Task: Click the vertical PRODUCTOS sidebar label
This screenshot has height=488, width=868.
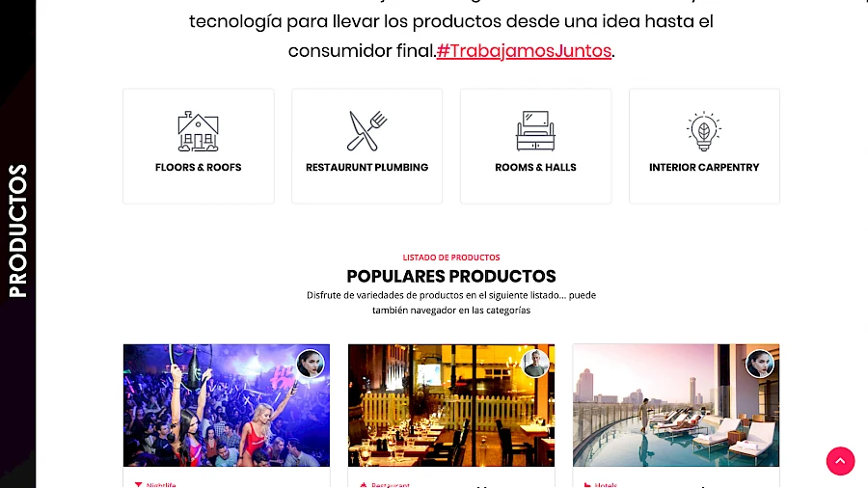Action: point(17,230)
